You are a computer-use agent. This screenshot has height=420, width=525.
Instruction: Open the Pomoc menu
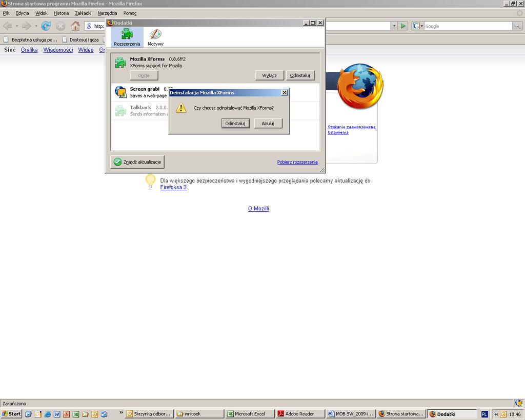pos(130,13)
